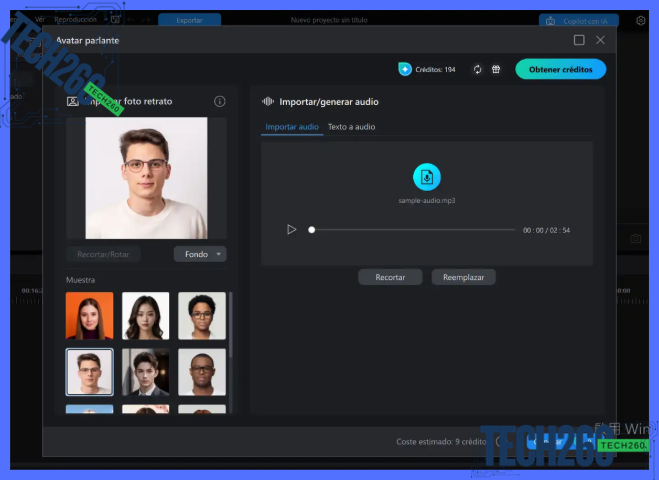This screenshot has height=480, width=659.
Task: Open the gift rewards icon
Action: (495, 69)
